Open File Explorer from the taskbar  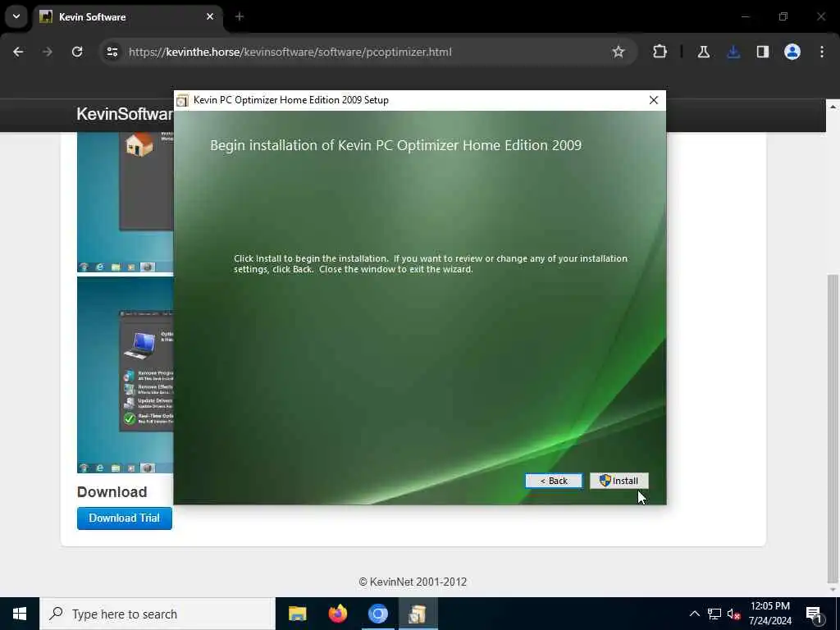pyautogui.click(x=297, y=614)
